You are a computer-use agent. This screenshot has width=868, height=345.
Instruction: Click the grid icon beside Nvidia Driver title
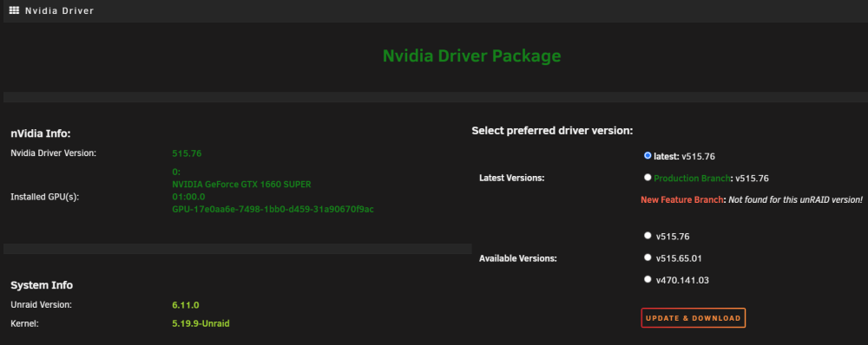click(15, 10)
